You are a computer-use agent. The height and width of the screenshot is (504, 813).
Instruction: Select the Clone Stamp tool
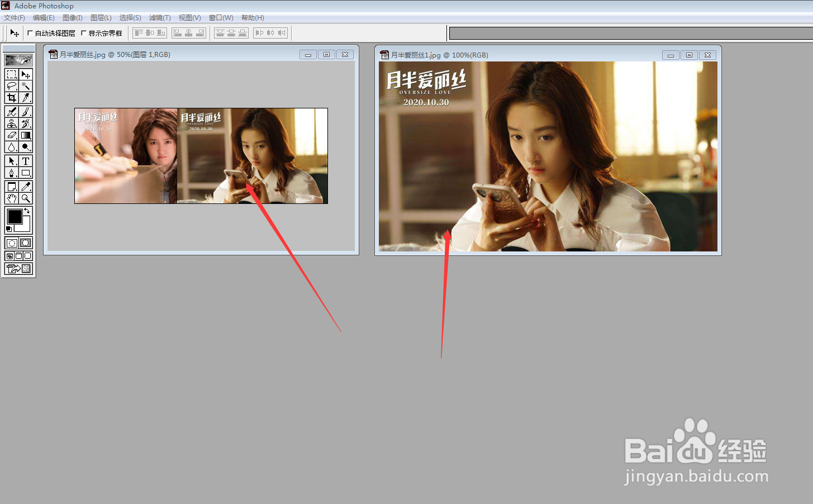[x=12, y=123]
